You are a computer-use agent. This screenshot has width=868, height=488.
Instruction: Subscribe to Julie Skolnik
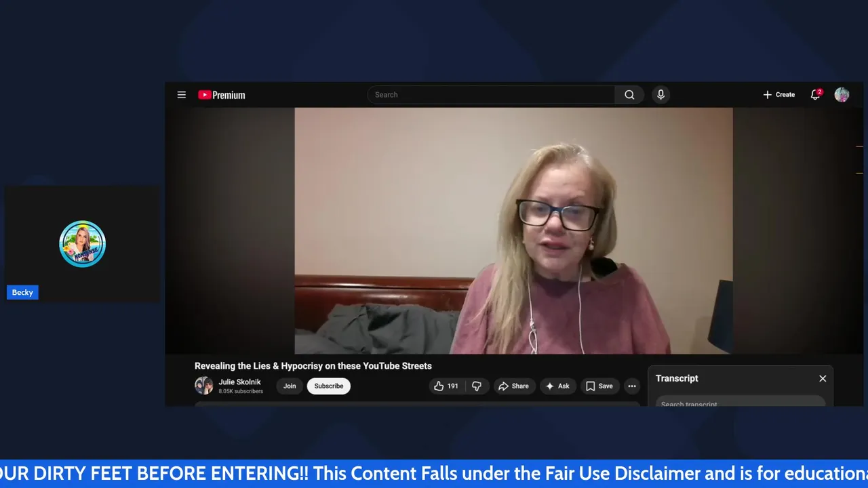point(329,386)
